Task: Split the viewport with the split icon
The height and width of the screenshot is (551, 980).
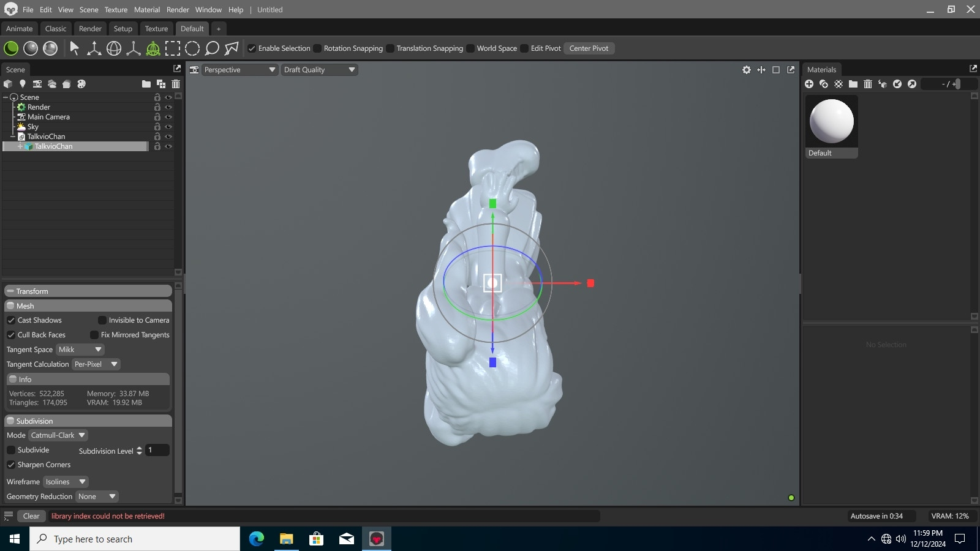Action: [x=761, y=70]
